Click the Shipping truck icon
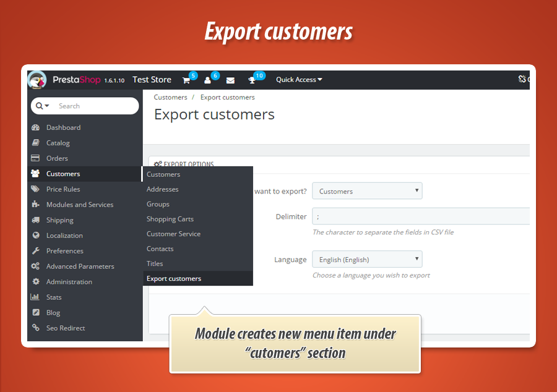557x392 pixels. click(x=35, y=220)
